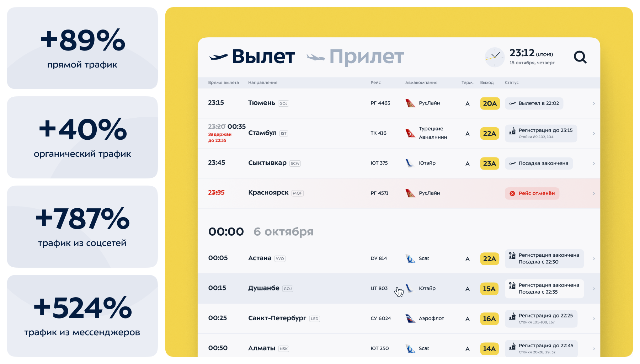The height and width of the screenshot is (364, 640).
Task: Click the 20A gate badge
Action: tap(490, 103)
